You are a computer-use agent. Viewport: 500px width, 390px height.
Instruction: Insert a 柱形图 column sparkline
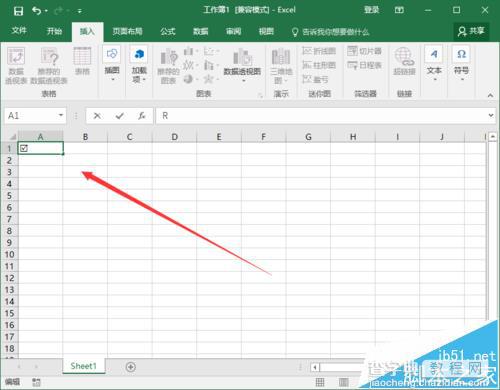pyautogui.click(x=319, y=65)
